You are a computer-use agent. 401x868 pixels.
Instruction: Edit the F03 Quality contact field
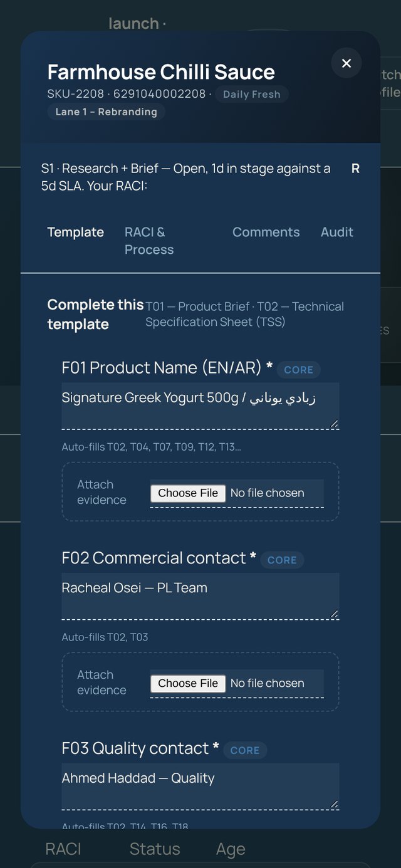pos(200,787)
